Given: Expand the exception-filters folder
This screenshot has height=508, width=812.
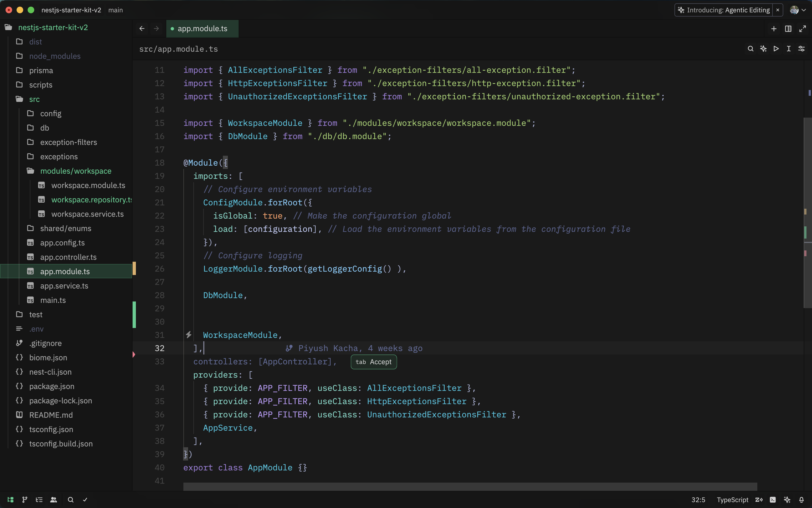Looking at the screenshot, I should tap(68, 142).
